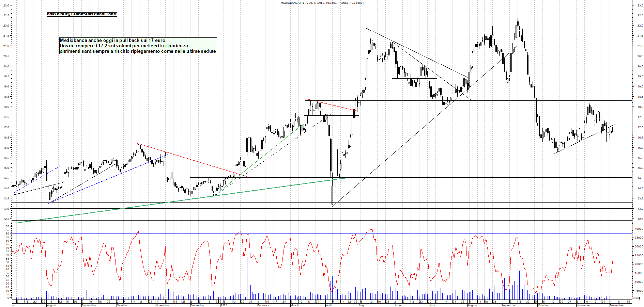Click the September 2025 label on the time axis
Image resolution: width=644 pixels, height=307 pixels.
(508, 305)
